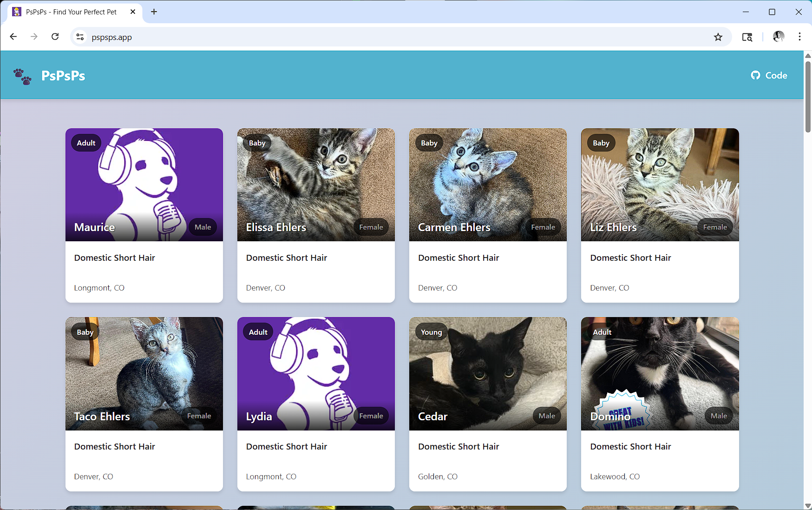Open the GitHub Code link

pyautogui.click(x=769, y=75)
